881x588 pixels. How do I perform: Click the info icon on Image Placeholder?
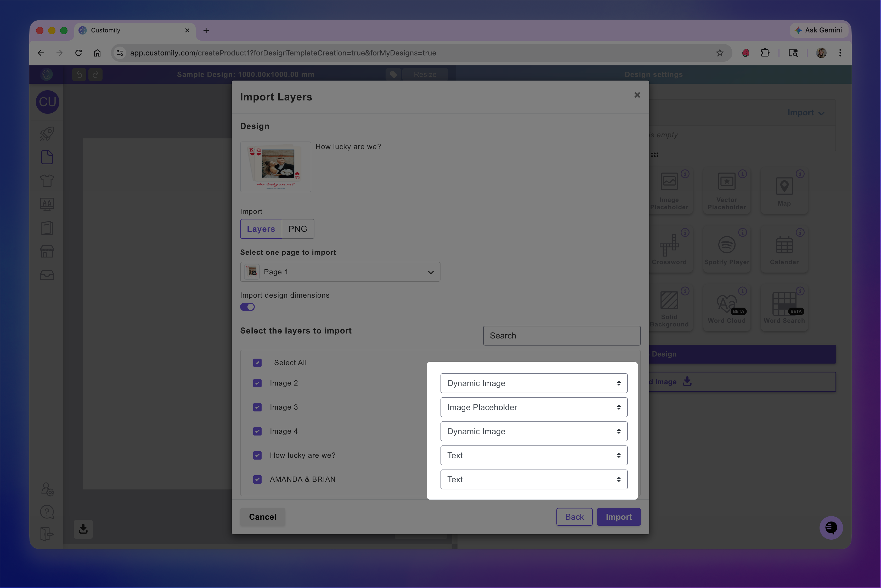pyautogui.click(x=685, y=174)
